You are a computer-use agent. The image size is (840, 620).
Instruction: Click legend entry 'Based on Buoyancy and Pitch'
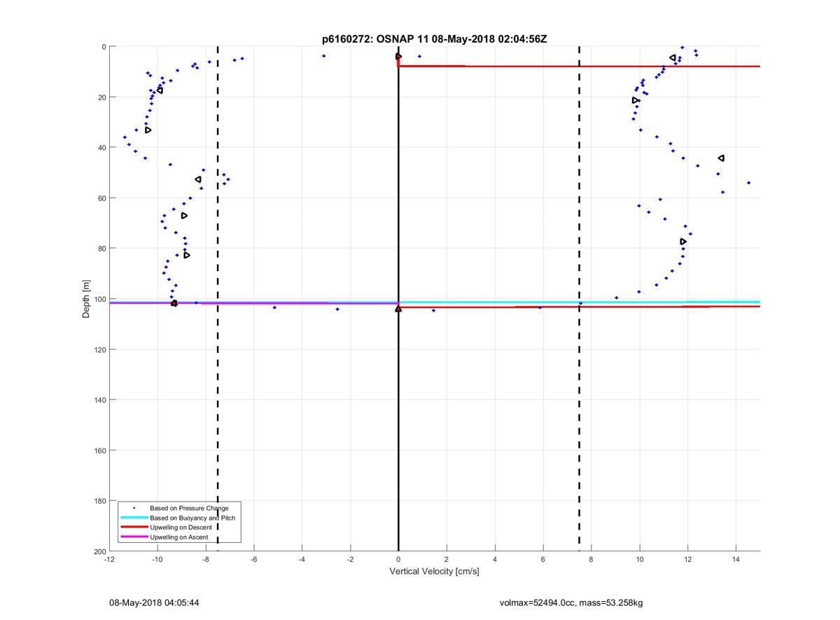(192, 518)
